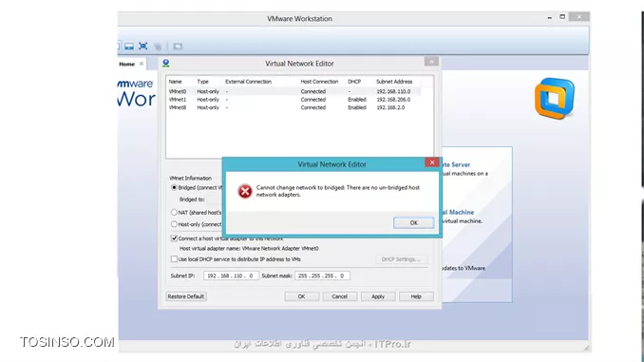The height and width of the screenshot is (362, 644).
Task: Enable Use local DHCP service checkbox
Action: point(174,259)
